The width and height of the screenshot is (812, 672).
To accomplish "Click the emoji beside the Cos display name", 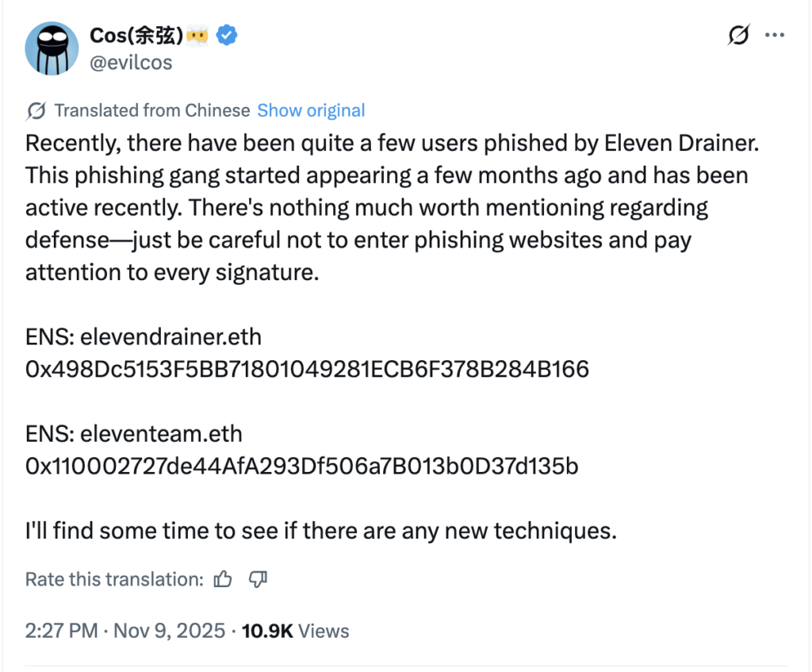I will pos(199,36).
